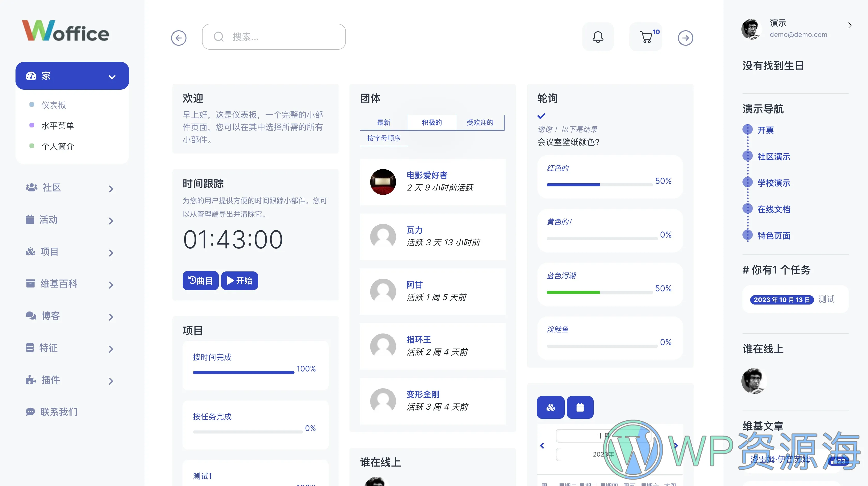Click the 博客 chat bubbles icon
The width and height of the screenshot is (868, 486).
[x=31, y=315]
